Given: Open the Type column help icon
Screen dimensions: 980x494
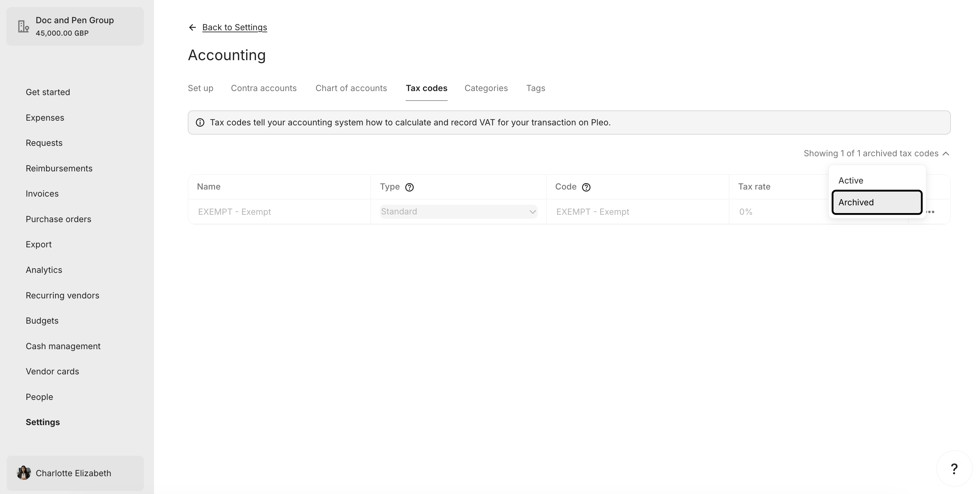Looking at the screenshot, I should 409,187.
